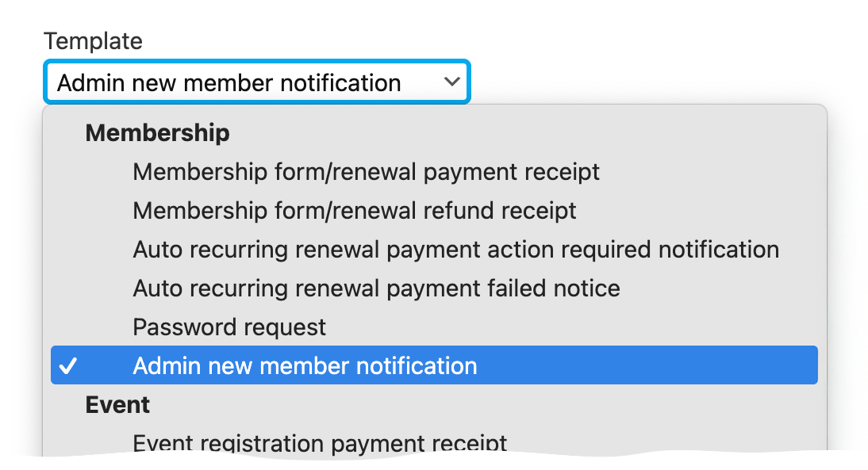
Task: Click the selected value text in the Template field
Action: (x=229, y=82)
